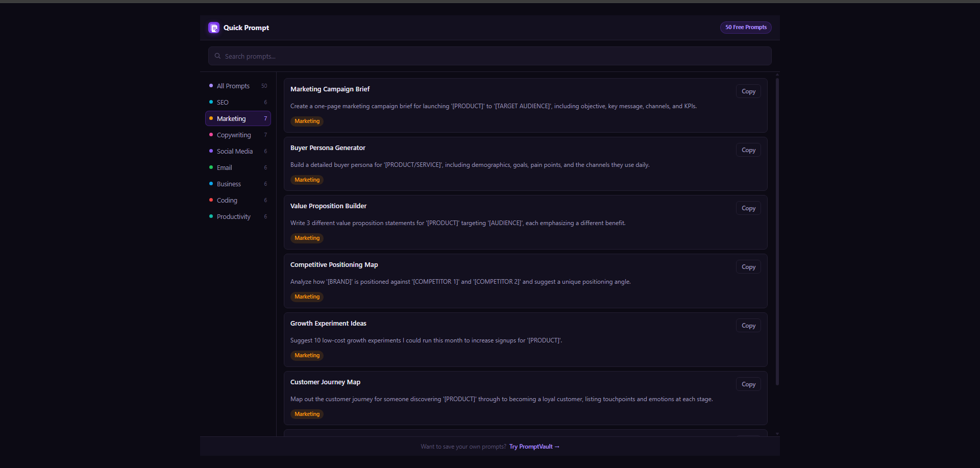Image resolution: width=980 pixels, height=468 pixels.
Task: Click the Buyer Persona Generator description text
Action: pos(470,165)
